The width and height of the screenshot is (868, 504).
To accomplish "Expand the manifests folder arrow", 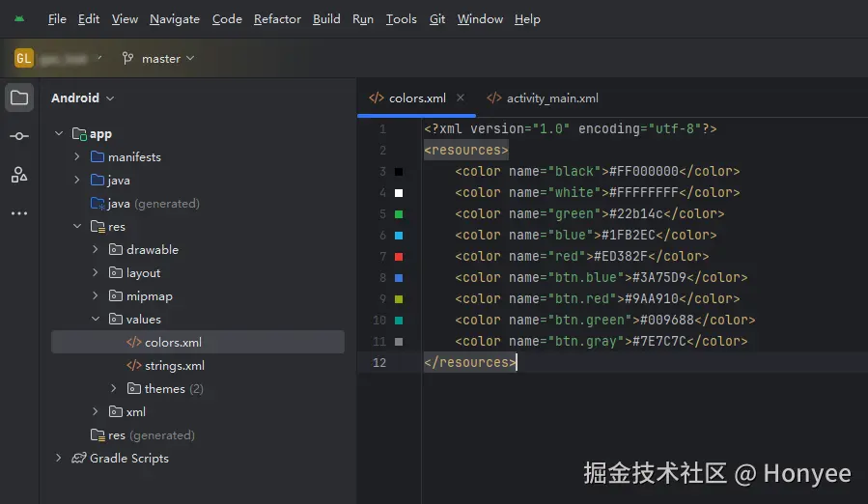I will click(77, 156).
